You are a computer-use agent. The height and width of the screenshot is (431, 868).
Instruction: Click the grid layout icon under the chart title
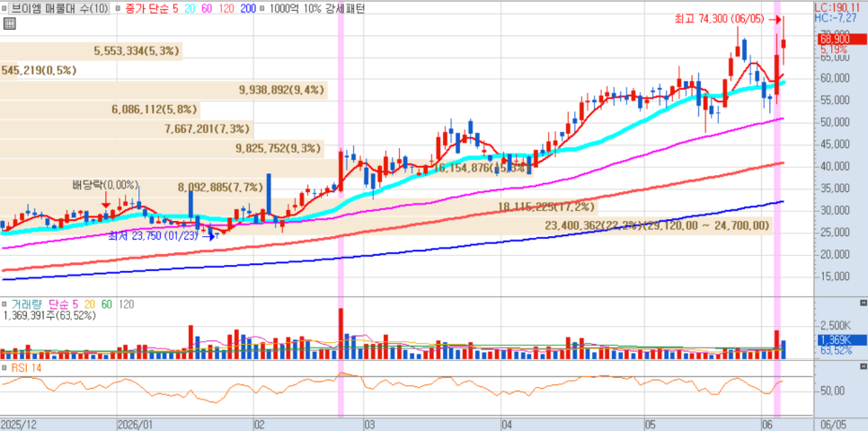[x=9, y=23]
